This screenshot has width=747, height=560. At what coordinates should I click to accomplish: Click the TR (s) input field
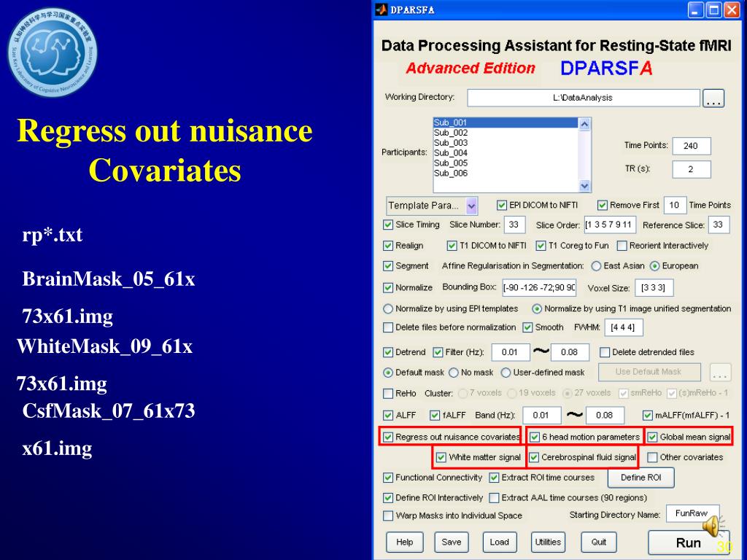coord(692,169)
